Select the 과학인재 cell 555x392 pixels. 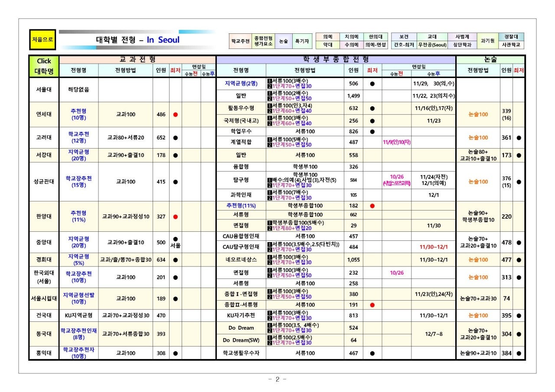pos(241,195)
